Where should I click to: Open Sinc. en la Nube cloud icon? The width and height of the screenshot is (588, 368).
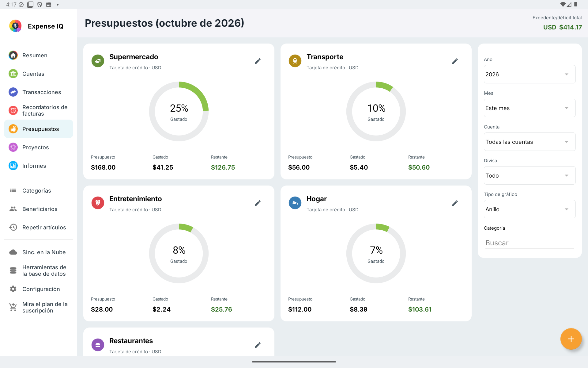click(x=13, y=252)
